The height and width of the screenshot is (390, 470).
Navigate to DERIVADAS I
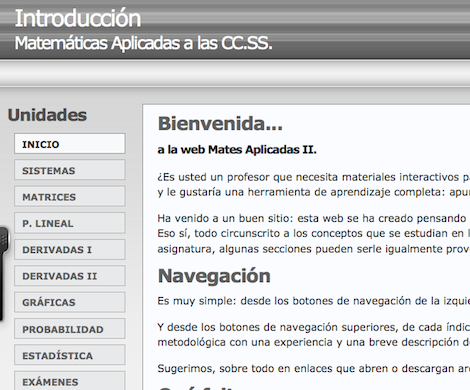pyautogui.click(x=70, y=249)
